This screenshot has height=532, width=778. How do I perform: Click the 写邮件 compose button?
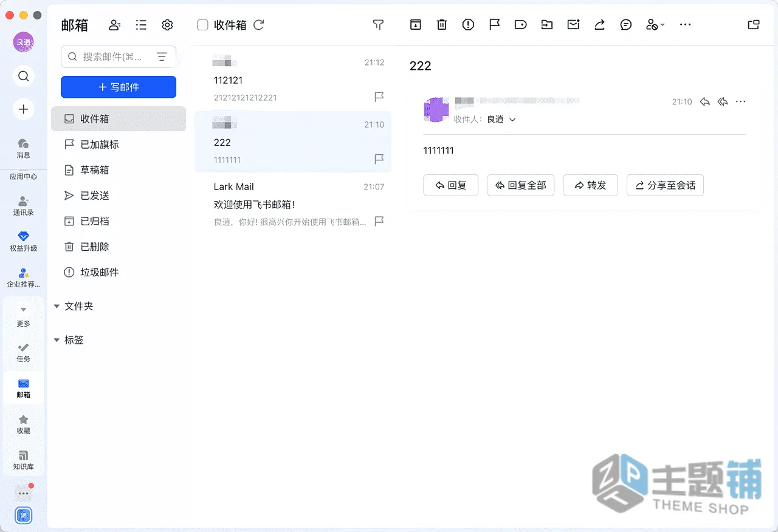pos(119,87)
